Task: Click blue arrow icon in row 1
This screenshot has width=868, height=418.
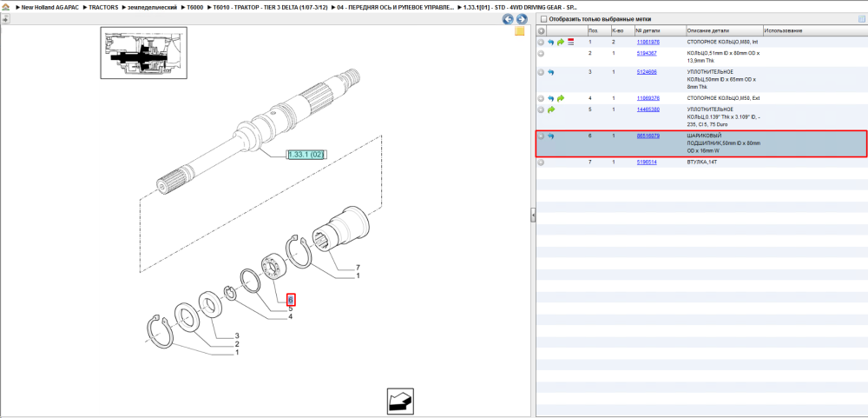Action: pyautogui.click(x=551, y=42)
